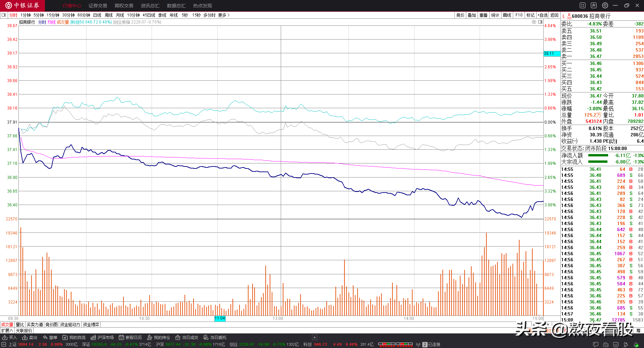This screenshot has width=644, height=348.
Task: Switch to the 60分钟 chart tab
Action: 84,15
